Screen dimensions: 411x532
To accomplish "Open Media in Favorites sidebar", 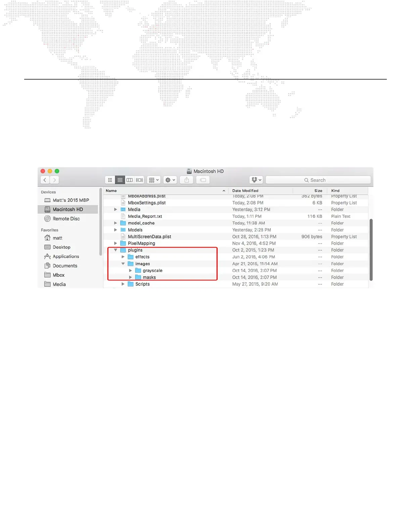I will (68, 284).
